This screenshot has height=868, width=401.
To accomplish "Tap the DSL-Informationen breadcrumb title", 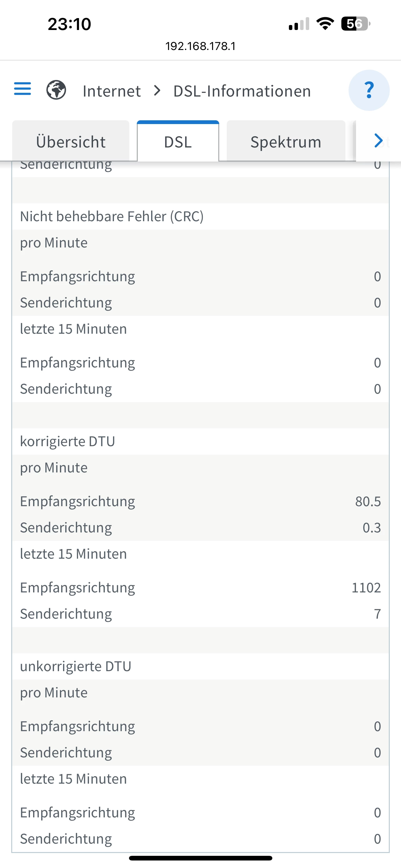I will pyautogui.click(x=242, y=91).
